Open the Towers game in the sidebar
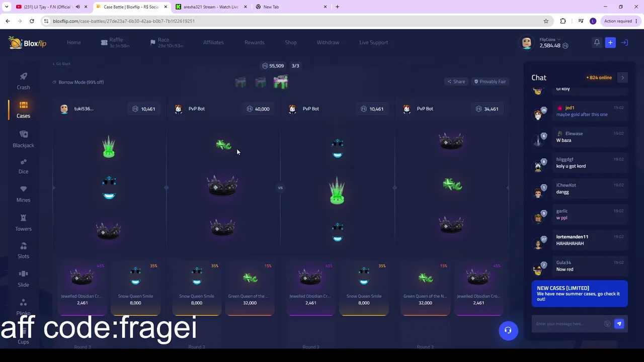This screenshot has width=644, height=362. pyautogui.click(x=23, y=223)
